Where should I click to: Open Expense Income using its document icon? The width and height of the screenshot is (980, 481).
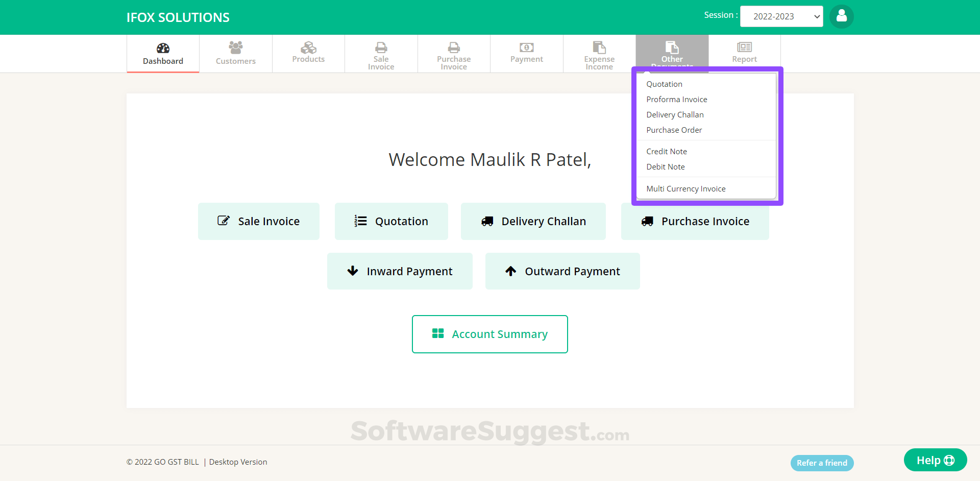[598, 47]
